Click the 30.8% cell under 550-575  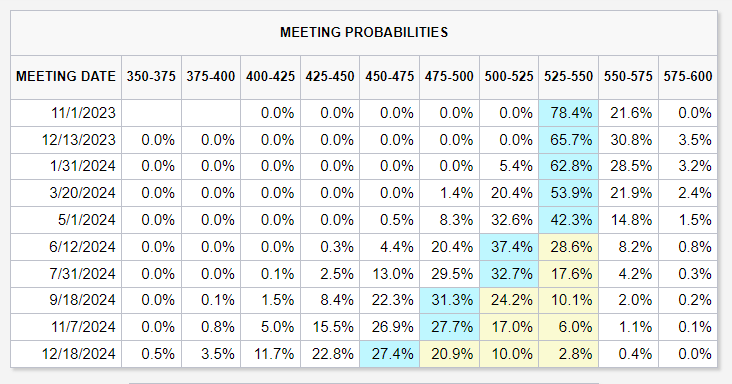[628, 140]
